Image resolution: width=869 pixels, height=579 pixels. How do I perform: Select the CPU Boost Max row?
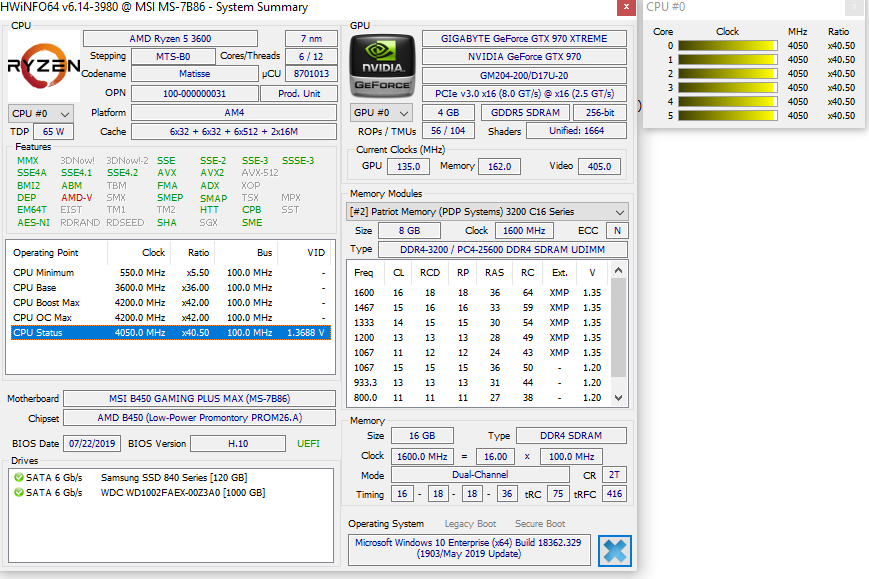click(x=171, y=303)
